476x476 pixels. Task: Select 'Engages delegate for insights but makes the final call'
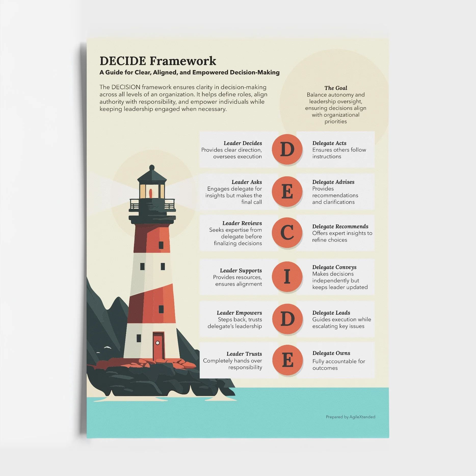(x=234, y=195)
